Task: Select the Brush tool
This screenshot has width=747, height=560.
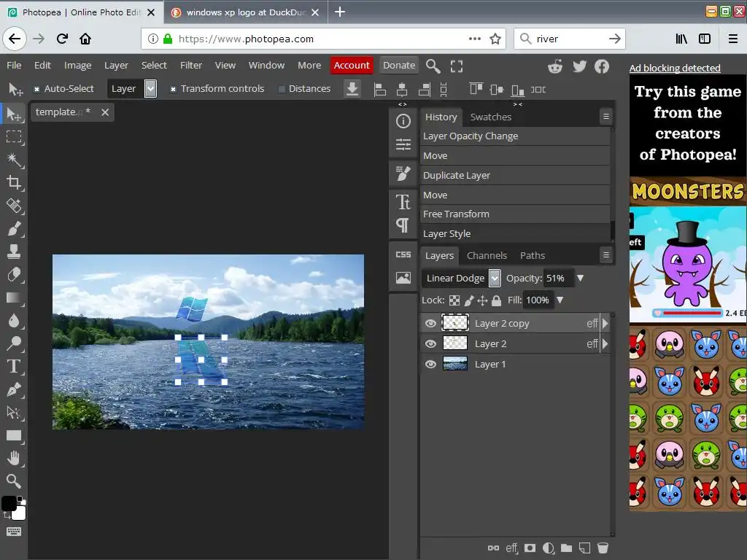Action: [x=14, y=228]
